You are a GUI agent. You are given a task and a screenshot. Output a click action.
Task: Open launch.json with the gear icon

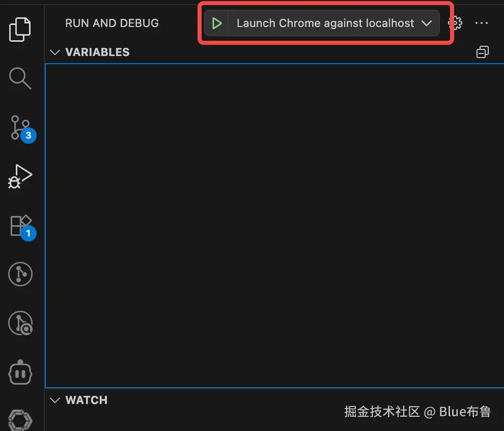(x=455, y=23)
